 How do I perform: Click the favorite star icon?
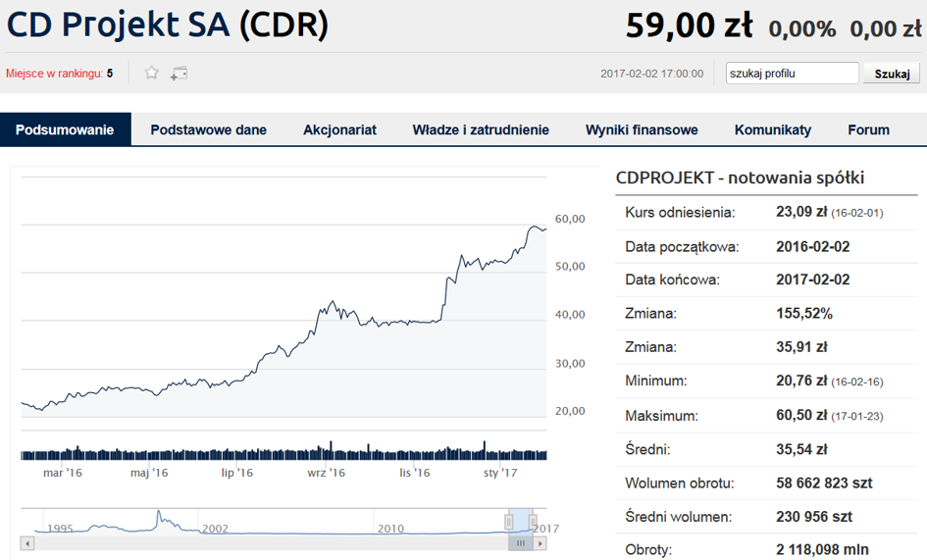click(151, 73)
